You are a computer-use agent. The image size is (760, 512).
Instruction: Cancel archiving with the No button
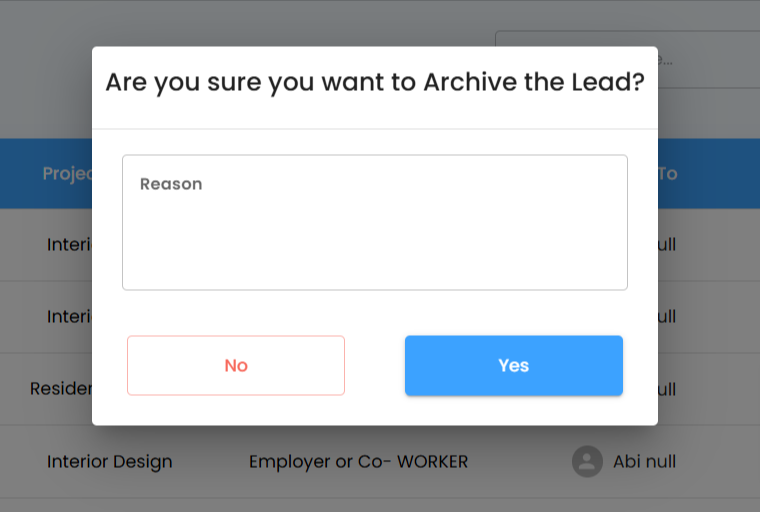click(x=236, y=365)
